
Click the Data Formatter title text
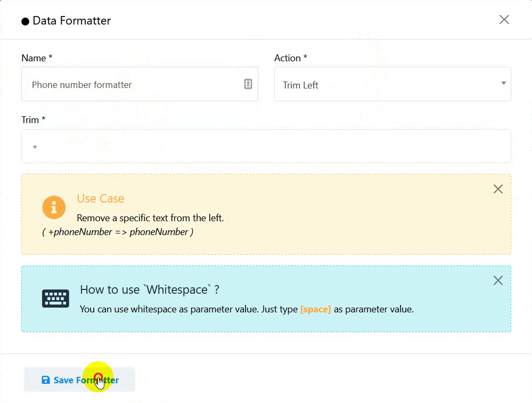(71, 21)
